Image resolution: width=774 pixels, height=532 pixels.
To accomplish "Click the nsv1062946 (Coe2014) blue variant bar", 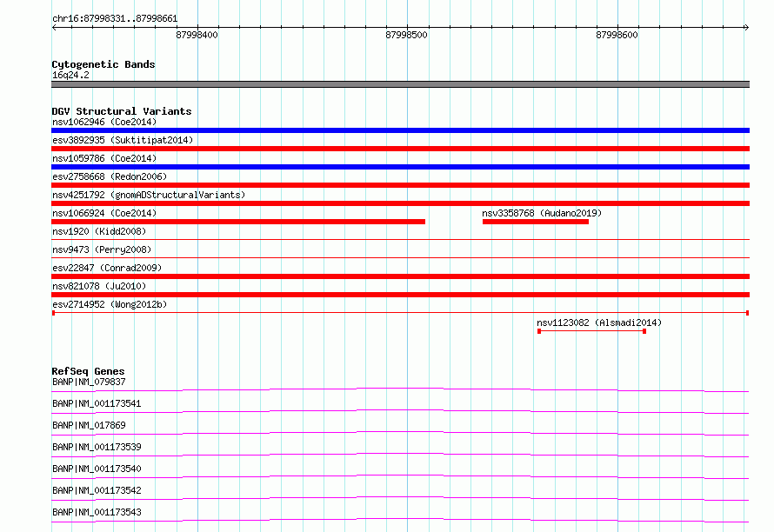I will coord(400,130).
